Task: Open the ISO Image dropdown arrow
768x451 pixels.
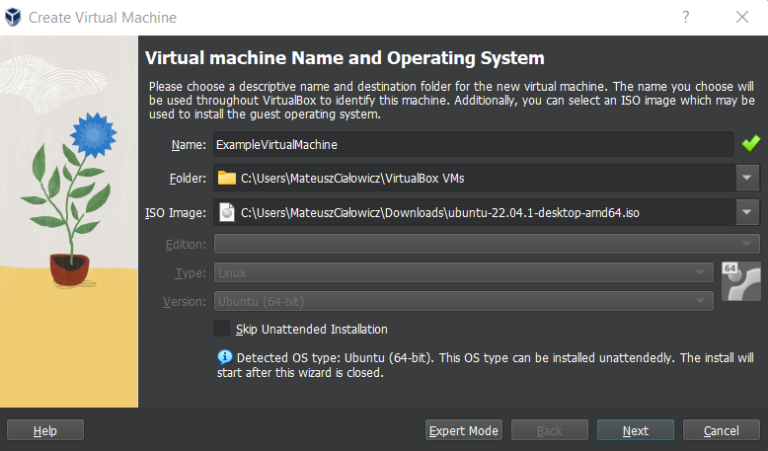Action: [x=748, y=212]
